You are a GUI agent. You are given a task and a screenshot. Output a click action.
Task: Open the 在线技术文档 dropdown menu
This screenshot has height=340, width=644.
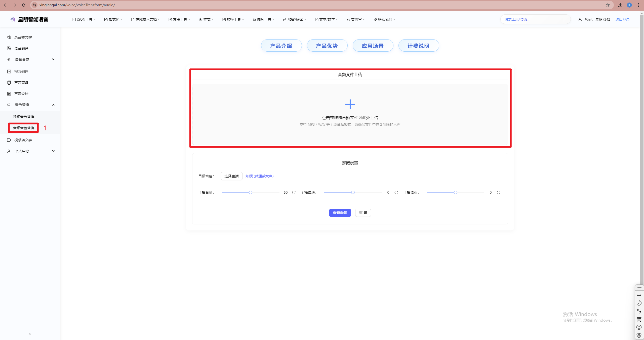(x=145, y=19)
